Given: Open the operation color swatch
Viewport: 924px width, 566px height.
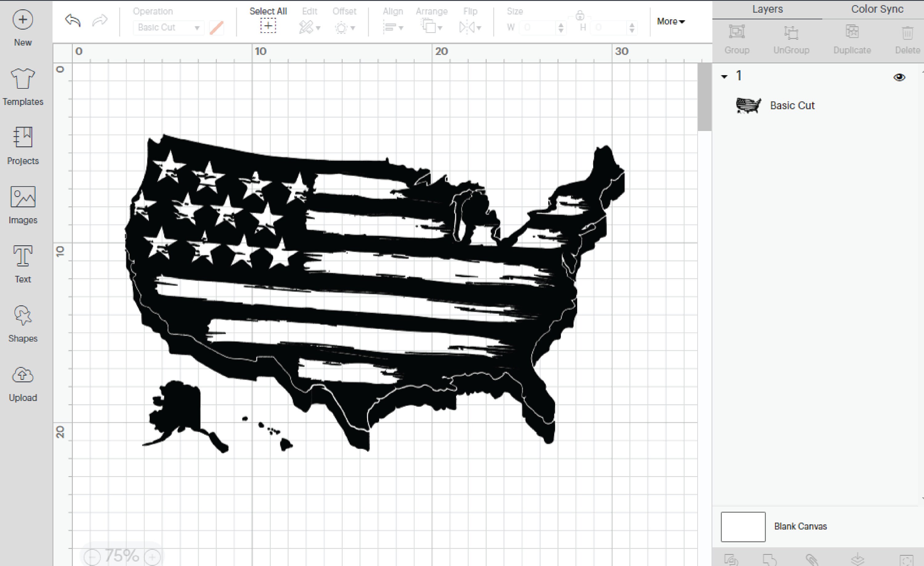Looking at the screenshot, I should pos(217,27).
